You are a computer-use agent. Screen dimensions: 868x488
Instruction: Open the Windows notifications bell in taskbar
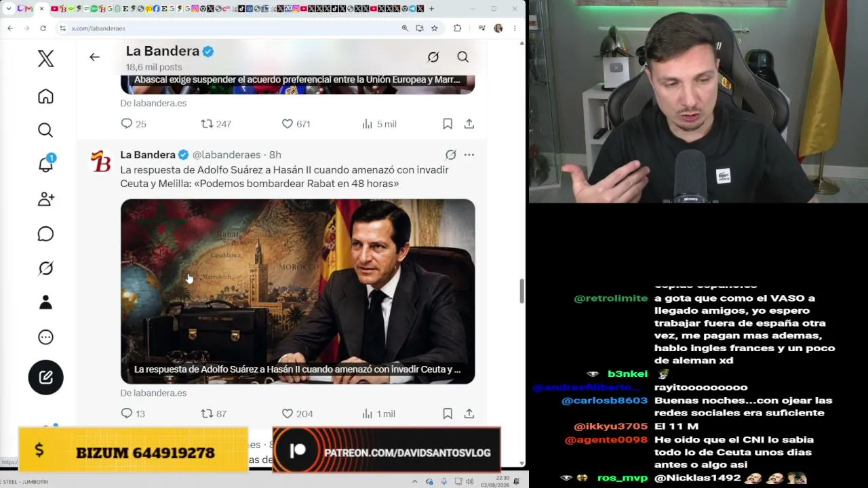tap(517, 481)
